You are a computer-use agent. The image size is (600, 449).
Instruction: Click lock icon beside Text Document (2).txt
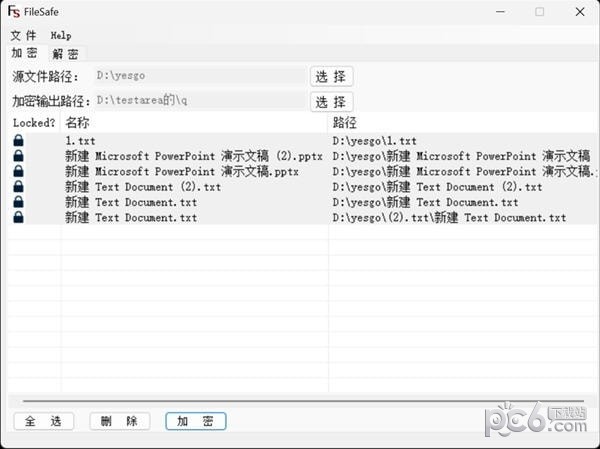tap(18, 186)
